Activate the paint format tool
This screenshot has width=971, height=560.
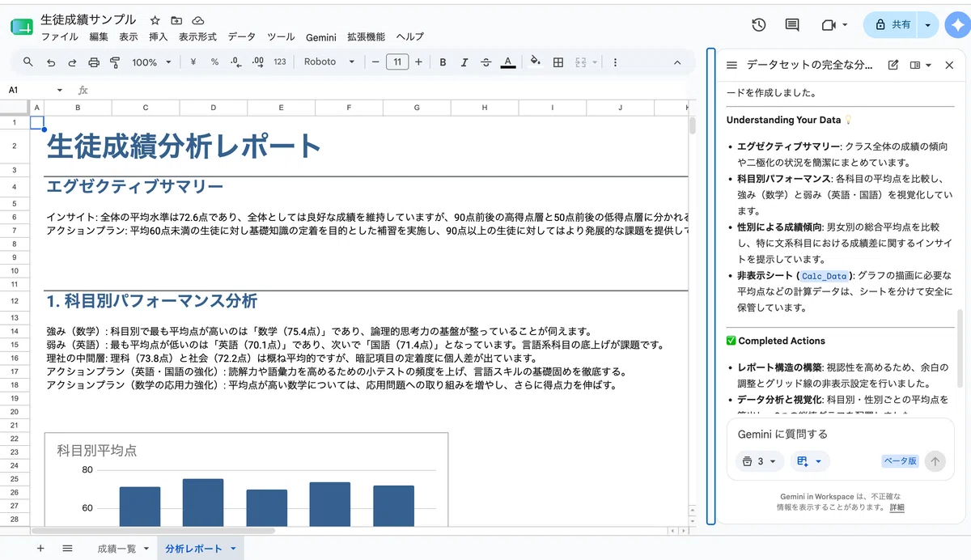tap(115, 62)
